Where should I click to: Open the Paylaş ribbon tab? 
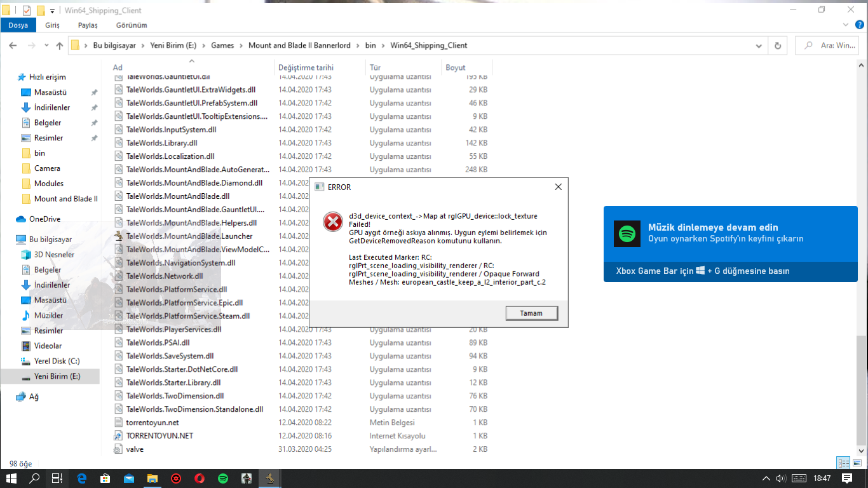[x=88, y=25]
